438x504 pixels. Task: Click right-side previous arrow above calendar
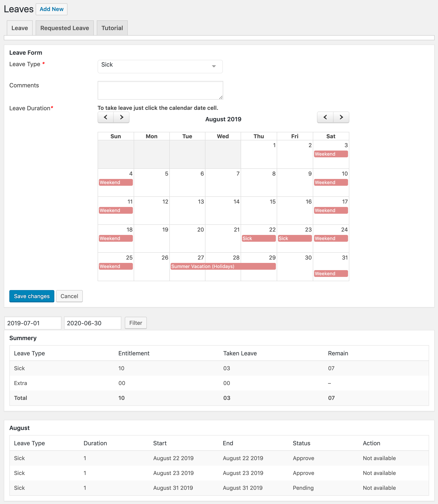[325, 117]
